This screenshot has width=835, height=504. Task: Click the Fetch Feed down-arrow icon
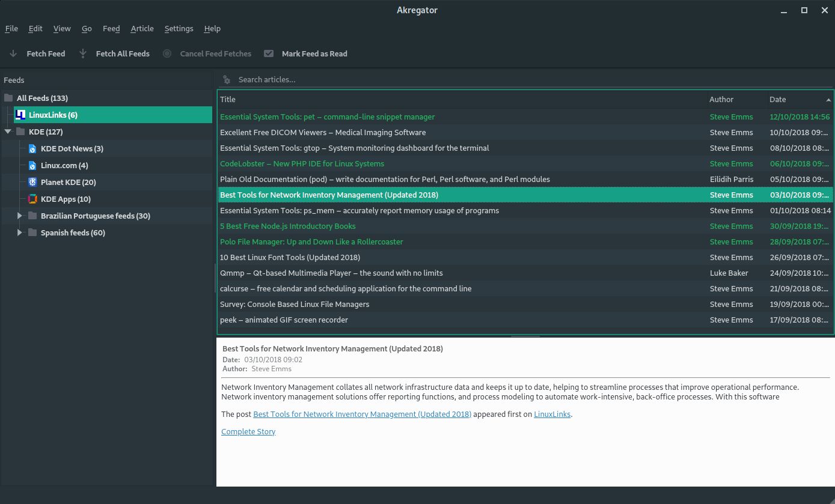[13, 53]
